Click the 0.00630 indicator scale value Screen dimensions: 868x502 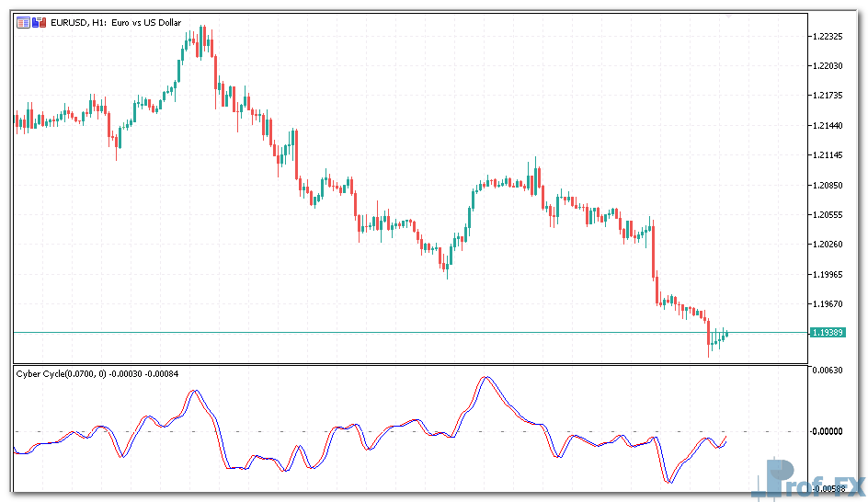829,371
